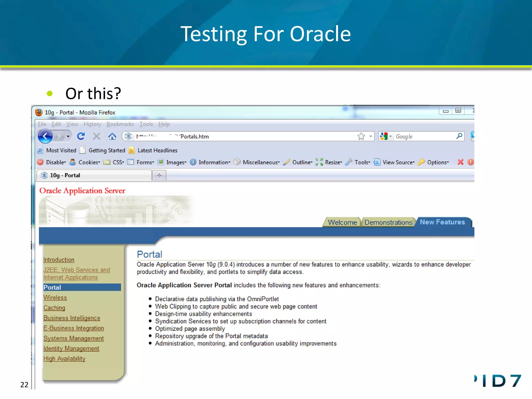Open the search engine selector dropdown

(x=386, y=136)
